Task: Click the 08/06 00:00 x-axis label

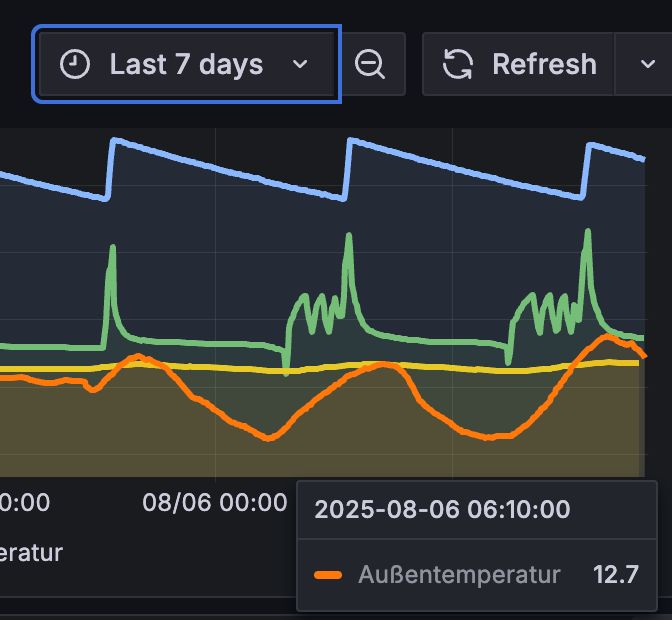Action: 214,502
